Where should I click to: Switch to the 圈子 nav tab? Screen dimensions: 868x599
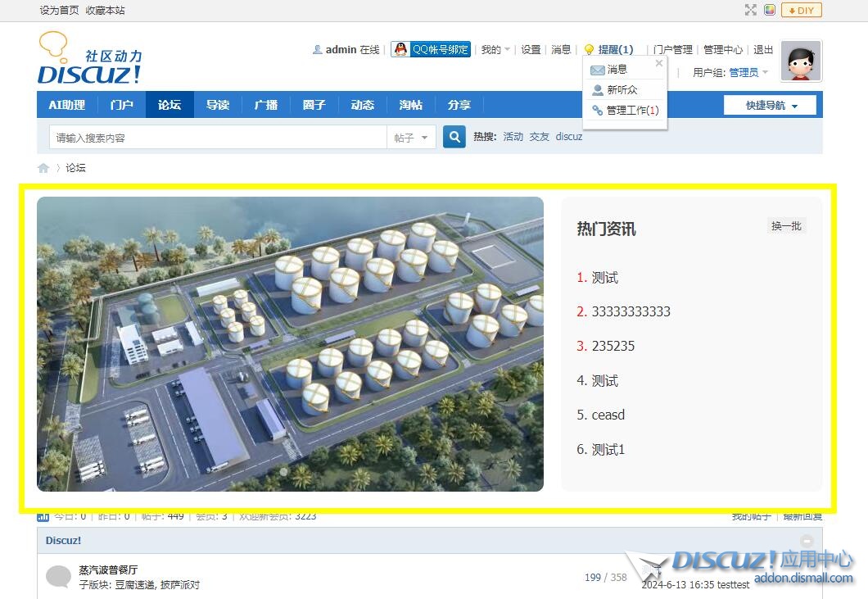[x=314, y=105]
